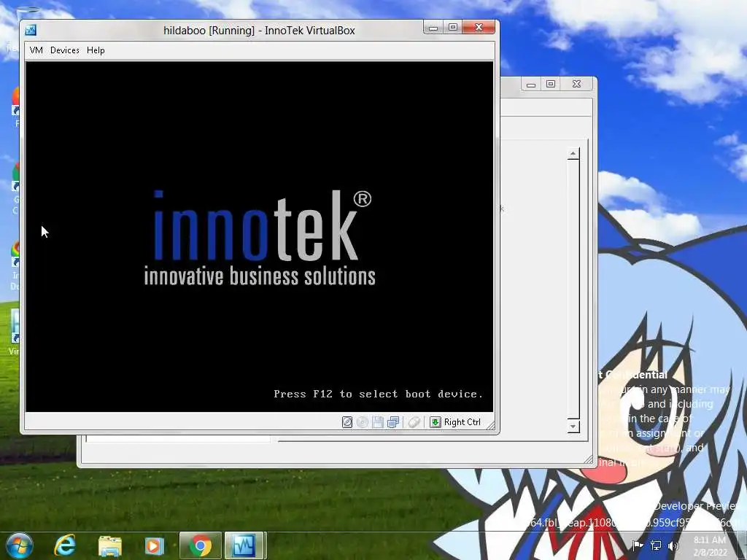Click the hard disk activity status icon
This screenshot has width=747, height=560.
pyautogui.click(x=347, y=422)
